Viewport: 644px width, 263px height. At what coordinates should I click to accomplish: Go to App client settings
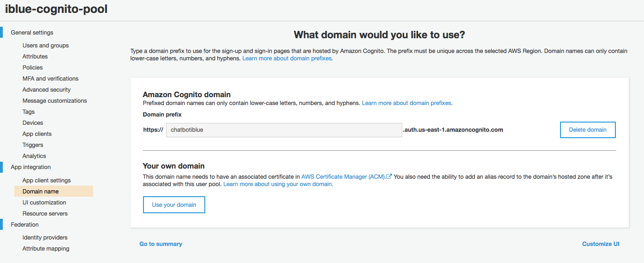coord(47,181)
